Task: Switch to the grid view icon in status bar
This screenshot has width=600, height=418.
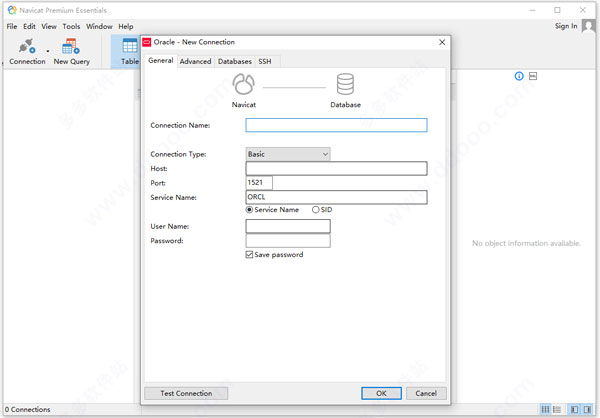Action: pos(545,410)
